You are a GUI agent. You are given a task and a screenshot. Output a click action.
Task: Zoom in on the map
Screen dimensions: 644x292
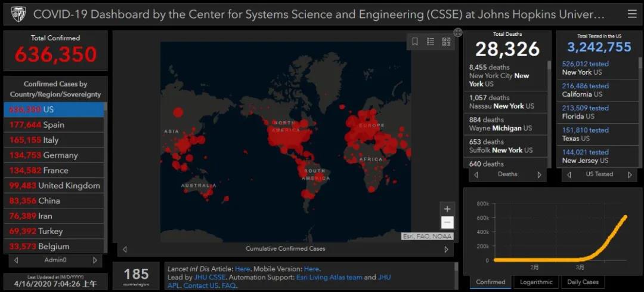pos(447,209)
